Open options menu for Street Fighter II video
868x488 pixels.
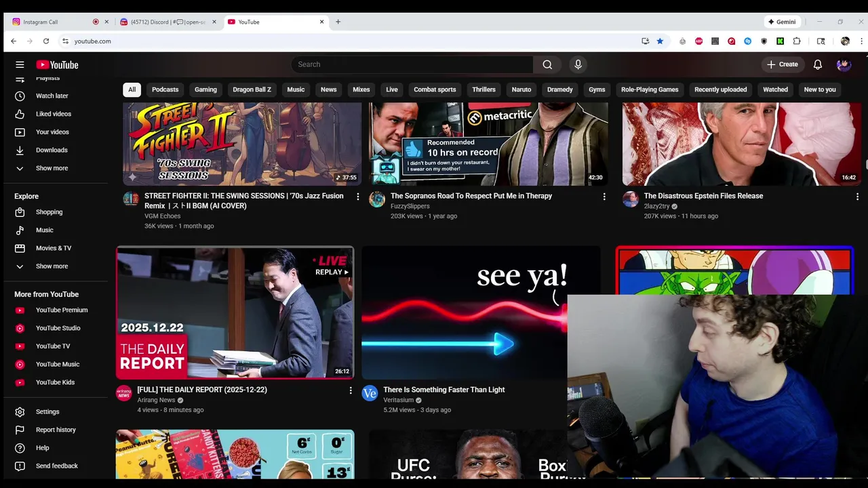358,197
